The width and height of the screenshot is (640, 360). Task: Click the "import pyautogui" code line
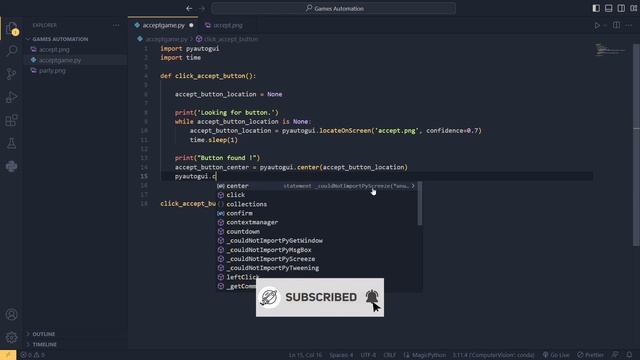[x=190, y=49]
